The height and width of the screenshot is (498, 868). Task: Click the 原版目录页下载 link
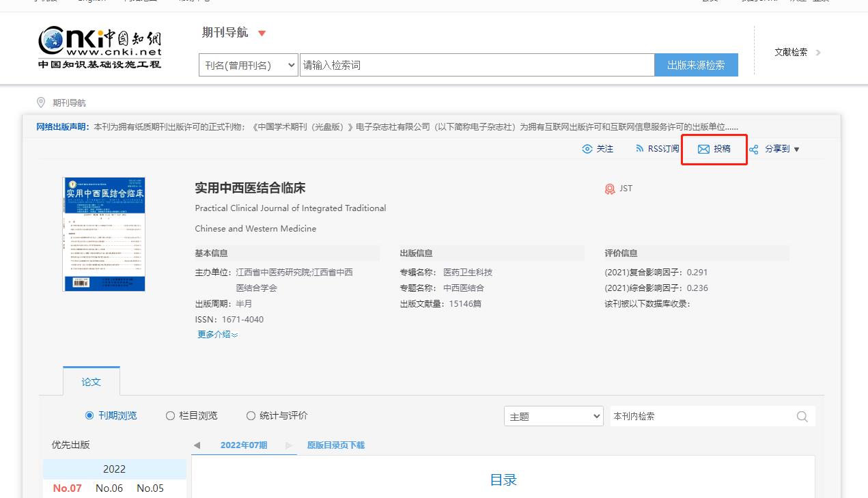[x=335, y=445]
